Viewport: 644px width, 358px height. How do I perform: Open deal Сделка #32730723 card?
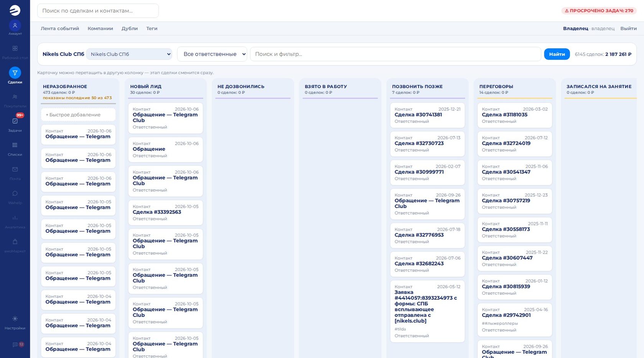point(427,144)
